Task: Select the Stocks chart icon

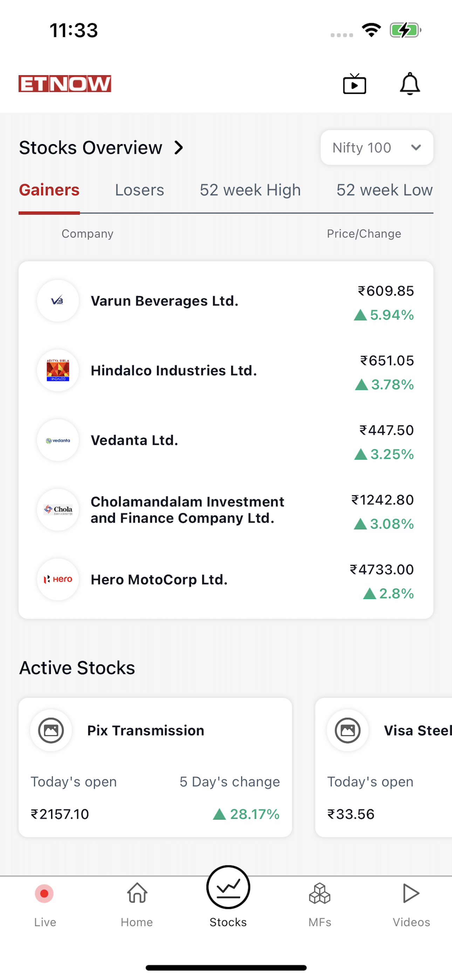Action: tap(228, 887)
